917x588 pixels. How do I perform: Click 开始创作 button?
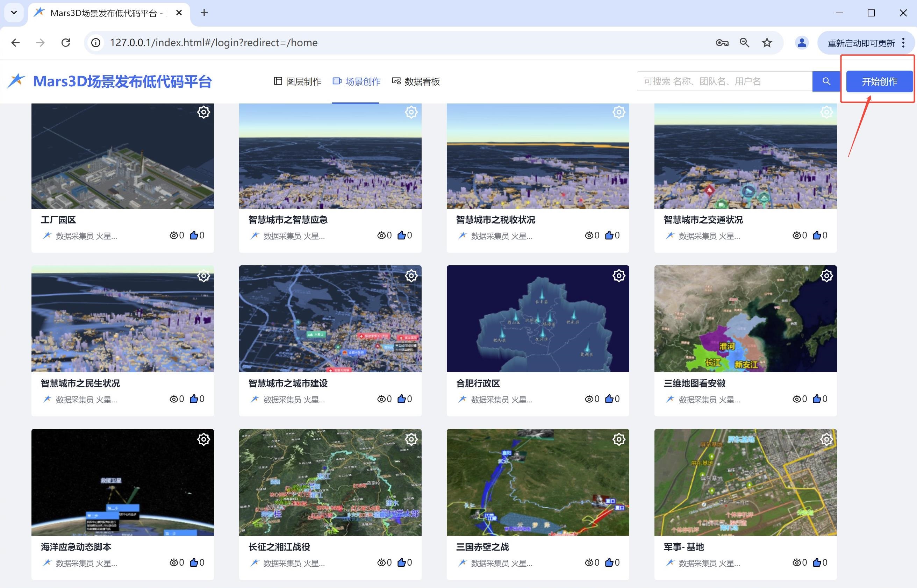coord(879,81)
